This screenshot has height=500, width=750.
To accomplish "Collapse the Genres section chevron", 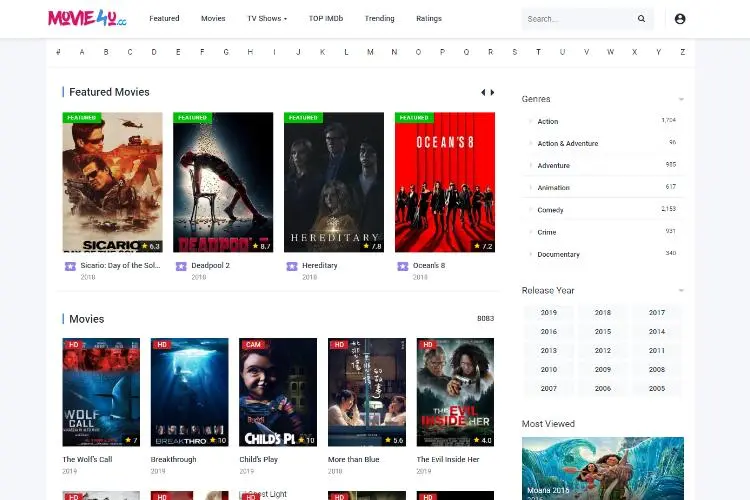I will [681, 99].
